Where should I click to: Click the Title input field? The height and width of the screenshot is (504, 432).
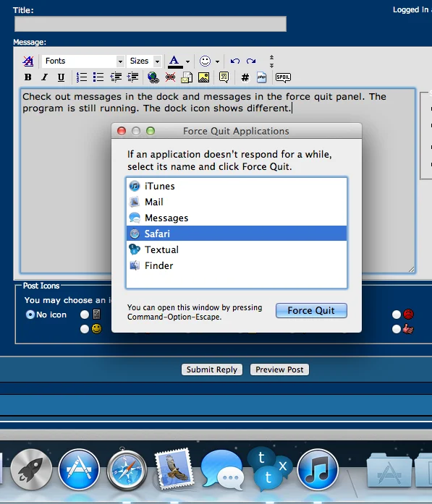151,24
